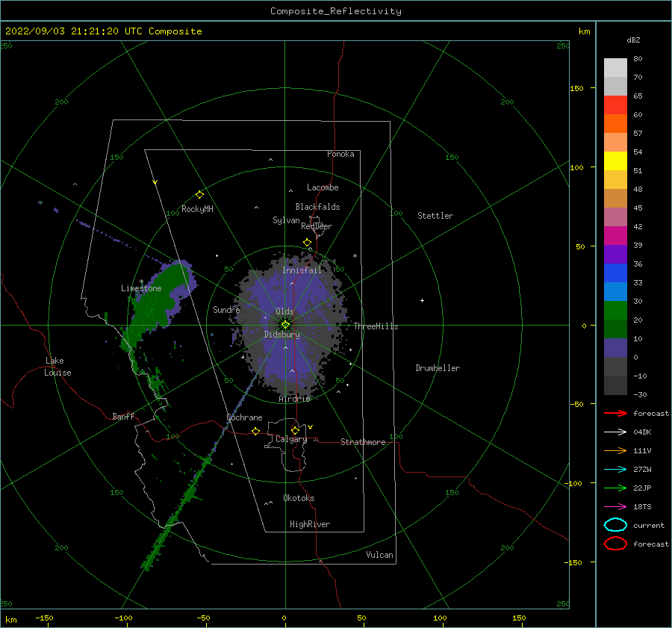
Task: Click the Lake Louise label
Action: [x=57, y=367]
